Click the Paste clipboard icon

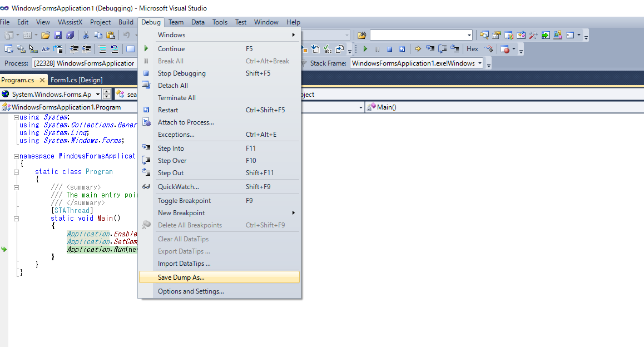coord(111,36)
